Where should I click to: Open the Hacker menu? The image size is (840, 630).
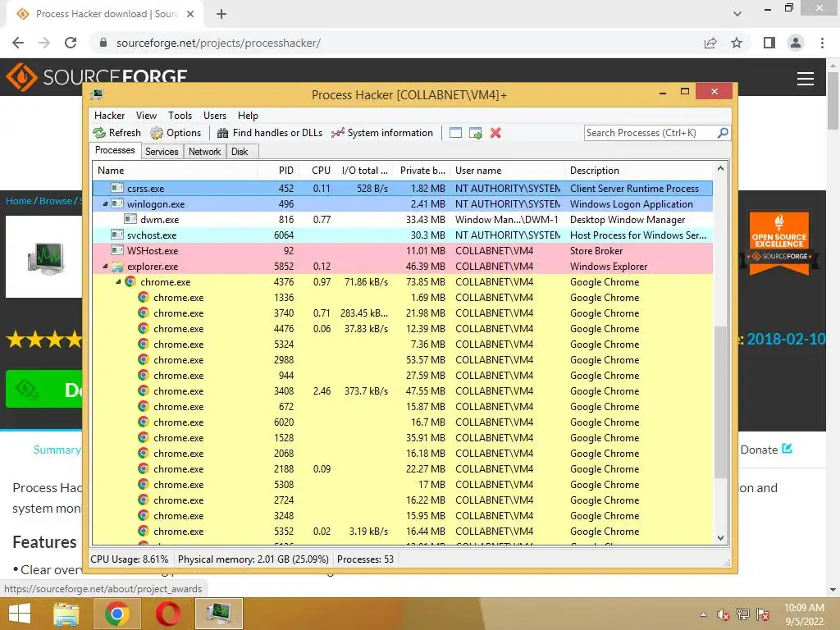pyautogui.click(x=109, y=115)
